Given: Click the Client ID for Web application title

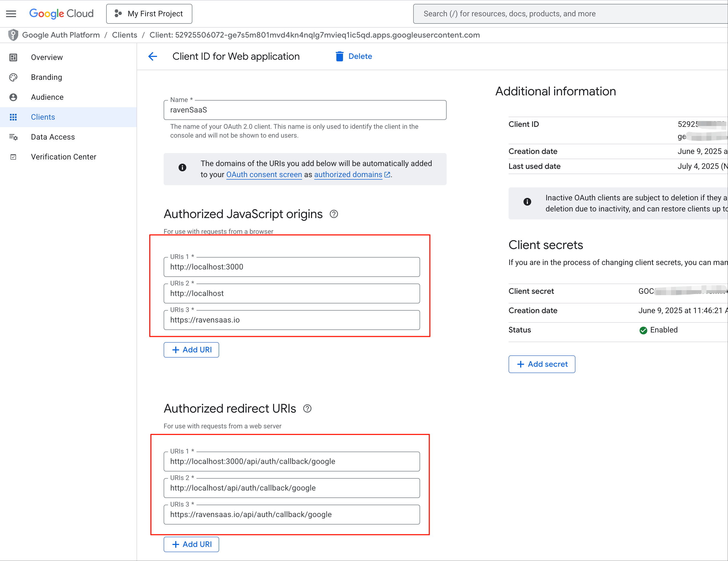Looking at the screenshot, I should [236, 56].
